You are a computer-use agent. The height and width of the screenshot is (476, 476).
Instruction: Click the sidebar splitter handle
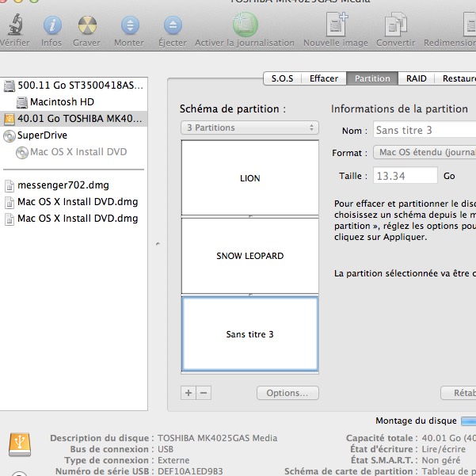pyautogui.click(x=158, y=244)
